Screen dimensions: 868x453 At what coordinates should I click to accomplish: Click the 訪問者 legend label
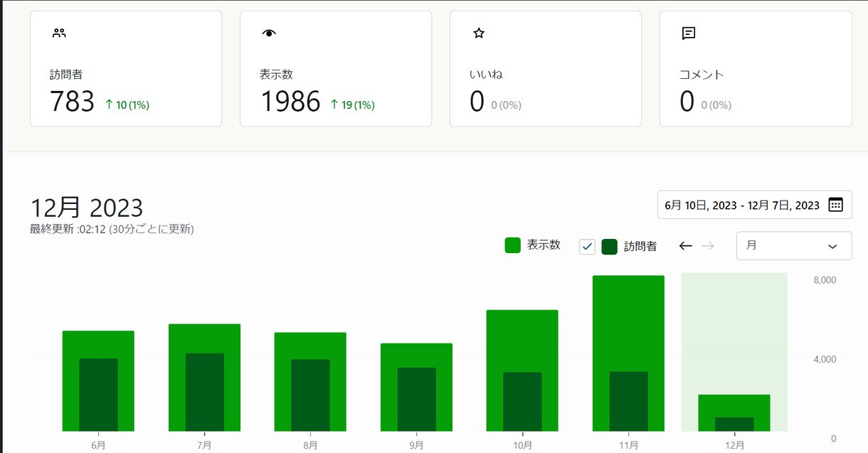pyautogui.click(x=640, y=246)
